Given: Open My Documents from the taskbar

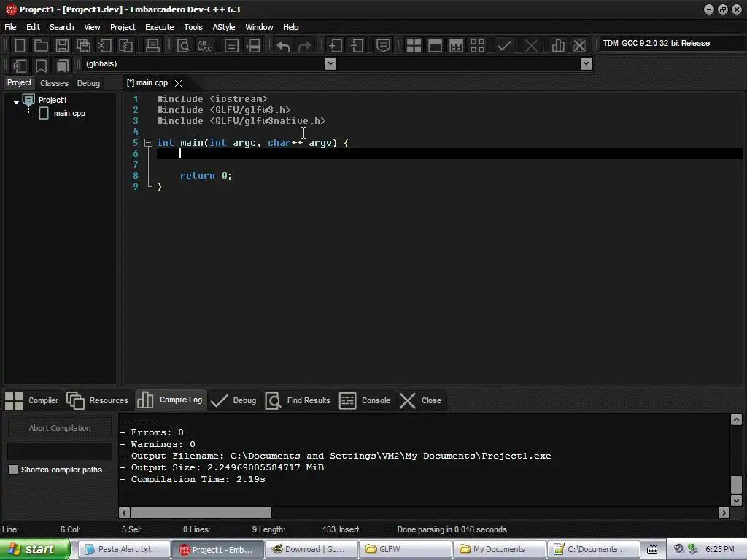Looking at the screenshot, I should coord(499,549).
